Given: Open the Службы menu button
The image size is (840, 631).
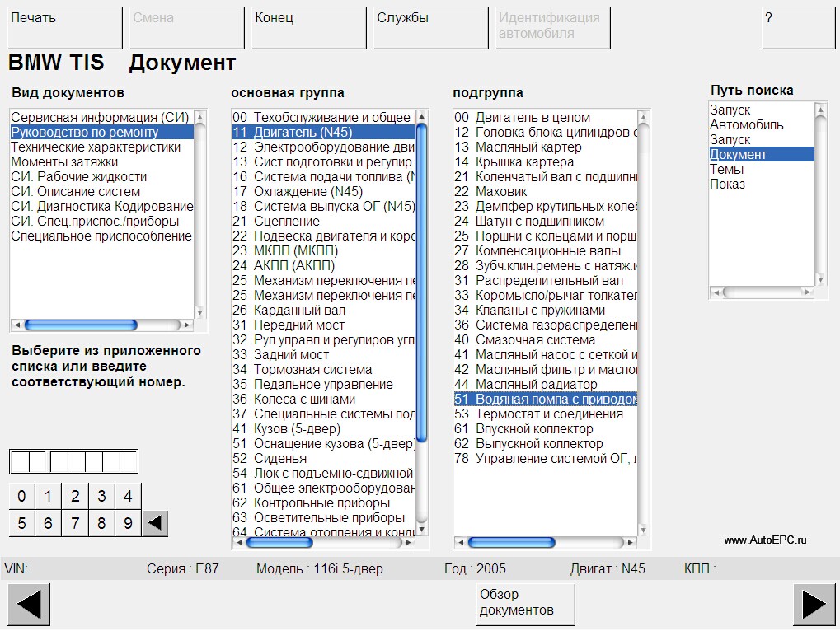Looking at the screenshot, I should tap(430, 27).
